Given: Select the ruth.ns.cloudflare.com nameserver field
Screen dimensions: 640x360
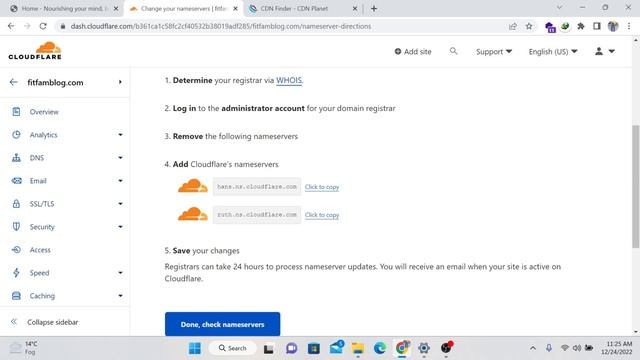Looking at the screenshot, I should pyautogui.click(x=257, y=215).
